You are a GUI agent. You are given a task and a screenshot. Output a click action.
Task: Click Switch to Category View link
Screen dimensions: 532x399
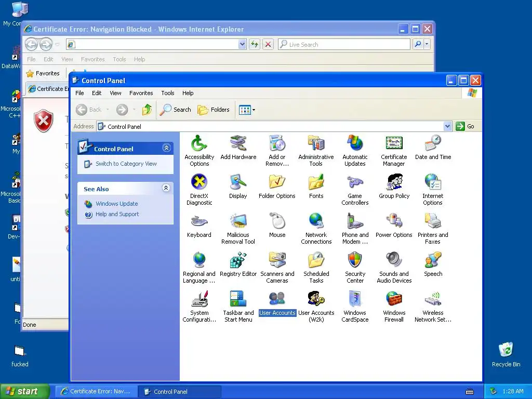(x=126, y=164)
